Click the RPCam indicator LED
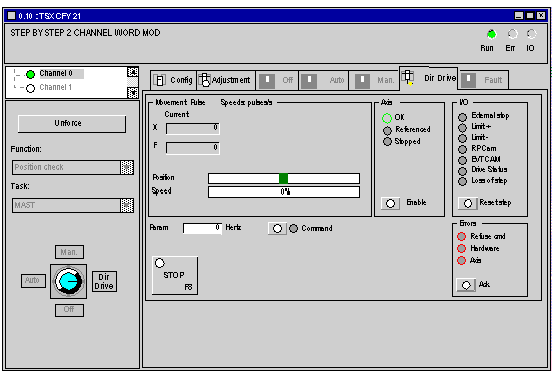Screen dimensions: 552x384 point(462,149)
